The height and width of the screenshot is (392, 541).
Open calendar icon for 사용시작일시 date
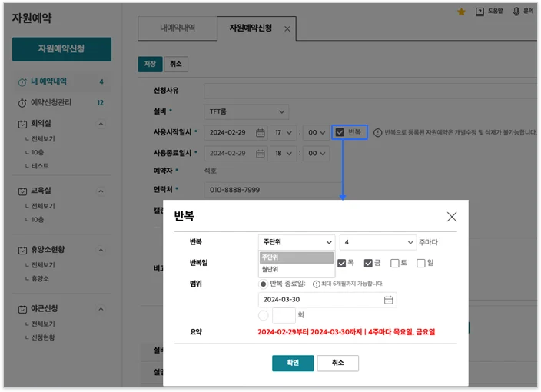261,133
